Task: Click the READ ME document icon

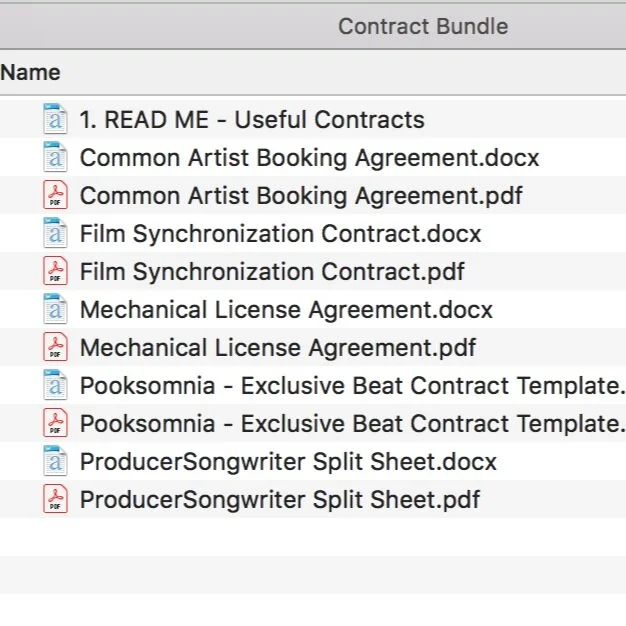Action: pos(55,119)
